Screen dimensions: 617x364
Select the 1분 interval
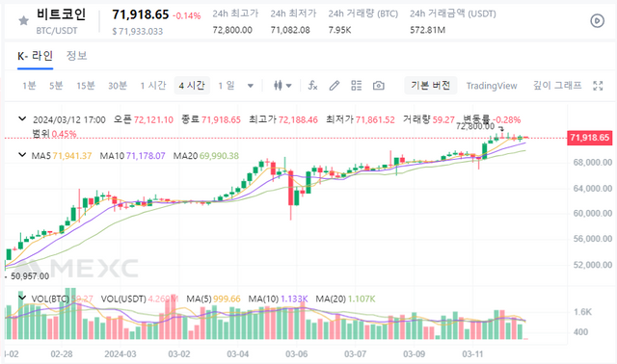(x=29, y=86)
